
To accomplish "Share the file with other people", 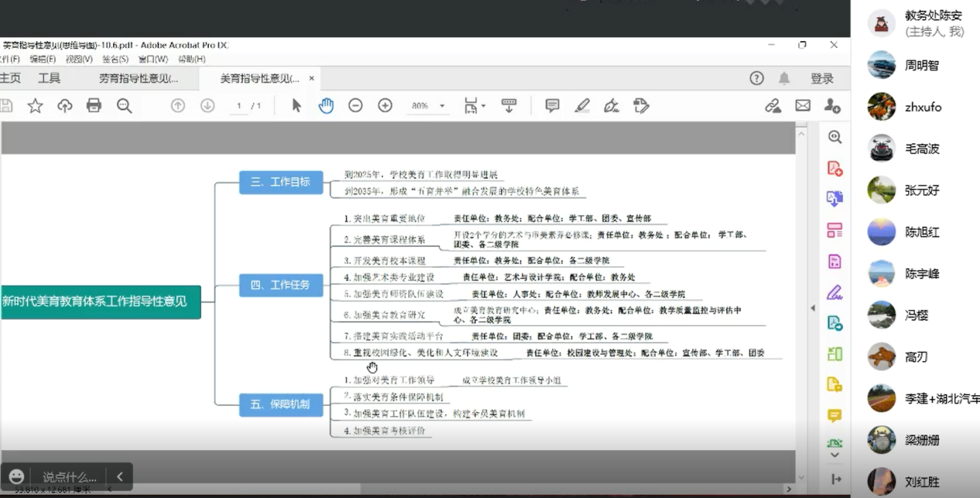I will 832,106.
